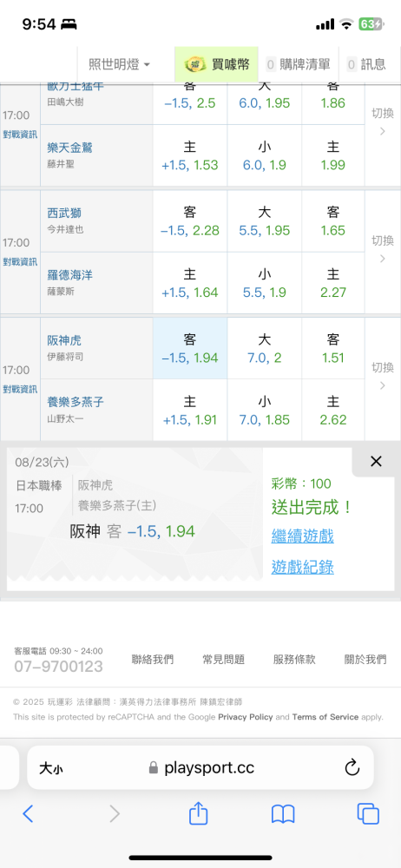Select 羅德海洋 home moneyline 2.27
This screenshot has height=868, width=401.
coord(333,284)
